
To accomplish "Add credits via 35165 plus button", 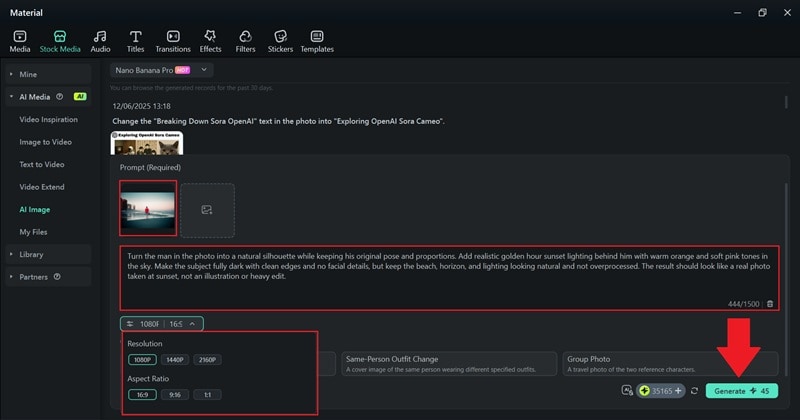I will [x=678, y=391].
